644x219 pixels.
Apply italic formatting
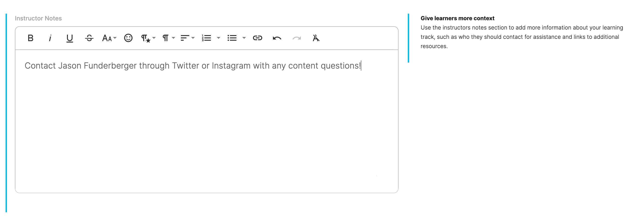(x=50, y=38)
